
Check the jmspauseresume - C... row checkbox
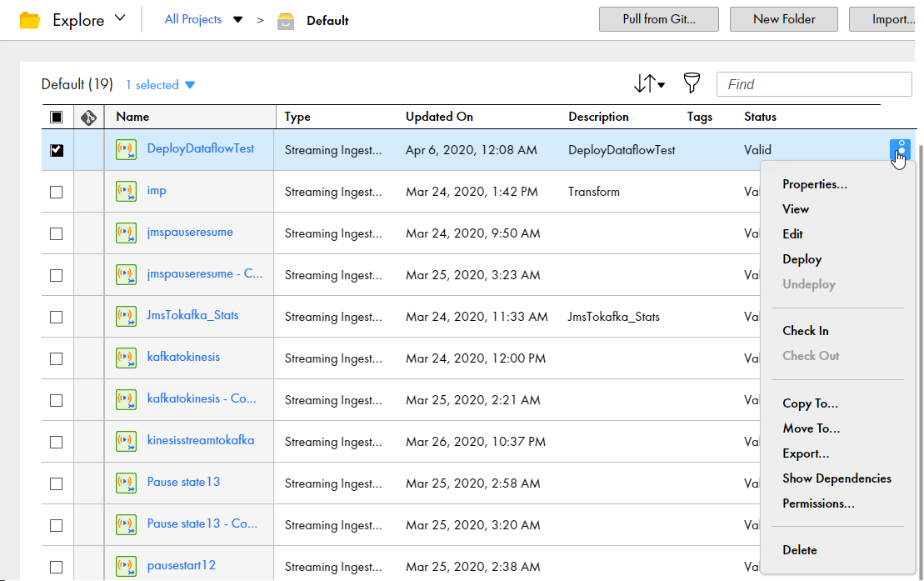[x=56, y=275]
